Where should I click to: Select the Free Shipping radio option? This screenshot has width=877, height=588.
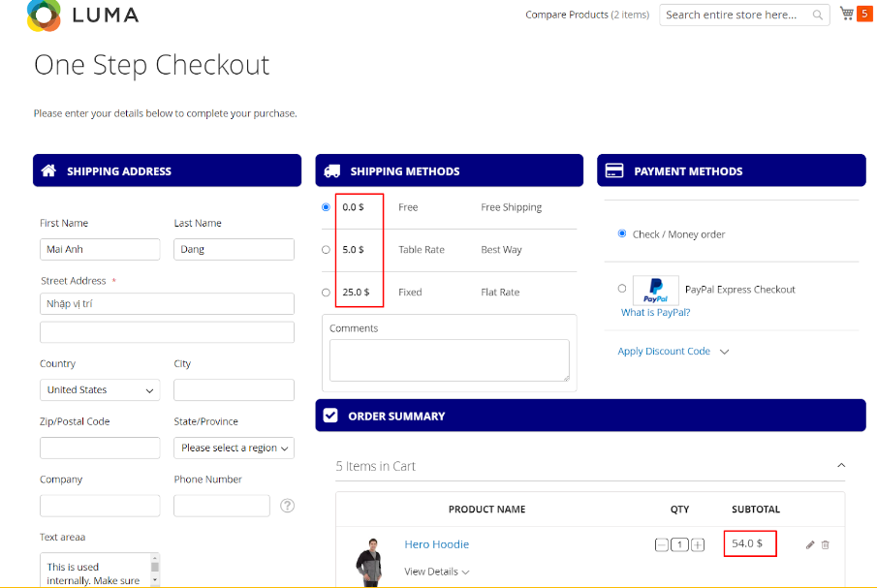tap(326, 207)
